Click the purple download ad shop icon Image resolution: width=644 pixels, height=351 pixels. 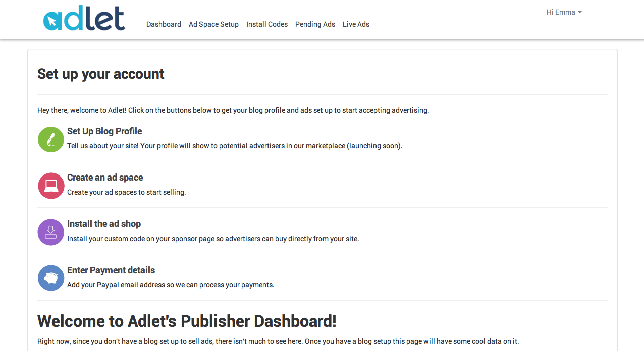pyautogui.click(x=51, y=232)
